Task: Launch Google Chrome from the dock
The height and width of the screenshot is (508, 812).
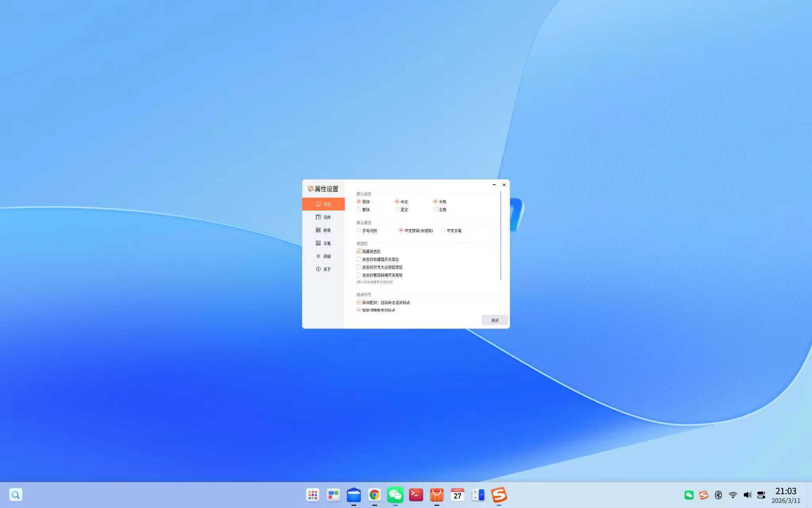Action: pos(375,495)
